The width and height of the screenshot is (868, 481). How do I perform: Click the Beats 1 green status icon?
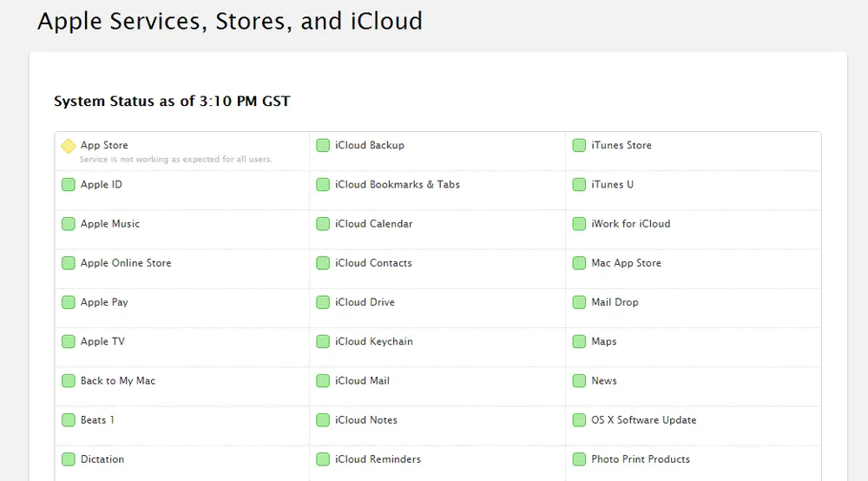tap(69, 420)
